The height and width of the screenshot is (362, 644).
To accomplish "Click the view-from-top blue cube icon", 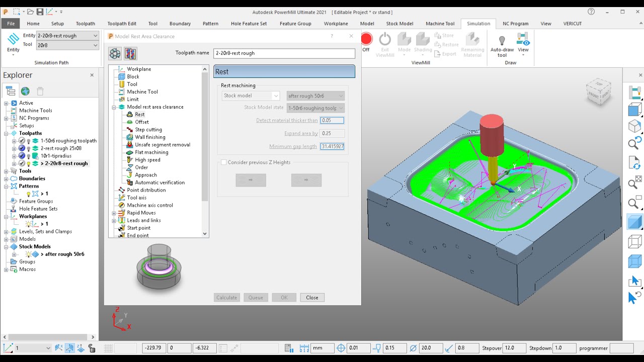I will click(635, 109).
